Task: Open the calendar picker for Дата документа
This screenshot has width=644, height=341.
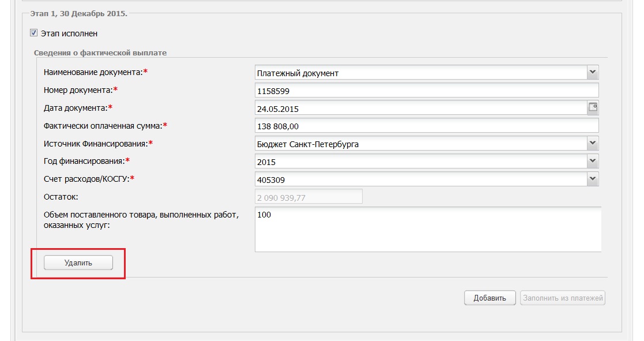Action: click(593, 107)
